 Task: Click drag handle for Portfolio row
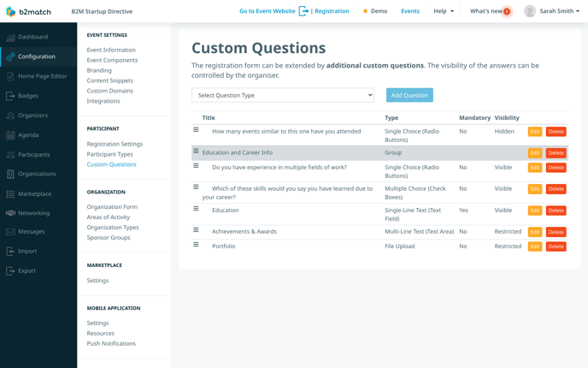click(x=196, y=245)
